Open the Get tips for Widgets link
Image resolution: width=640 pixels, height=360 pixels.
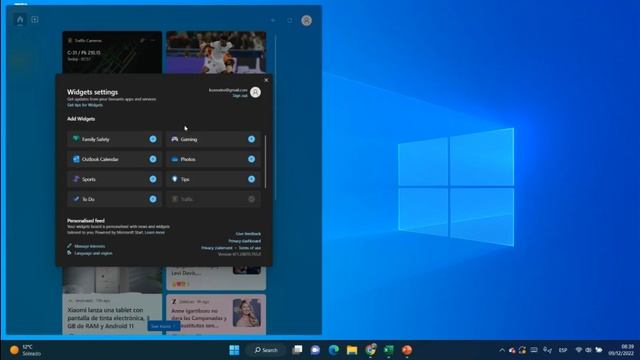point(85,105)
